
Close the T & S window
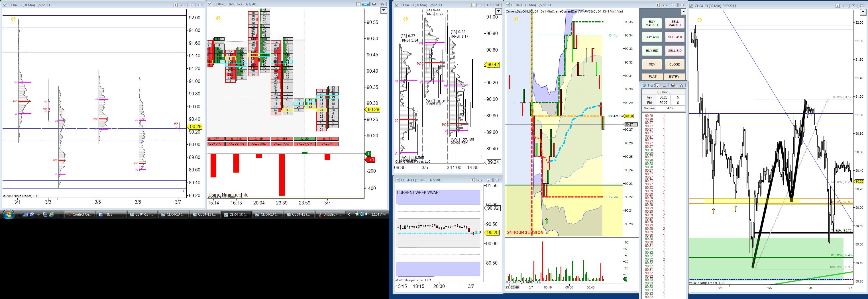pyautogui.click(x=681, y=85)
